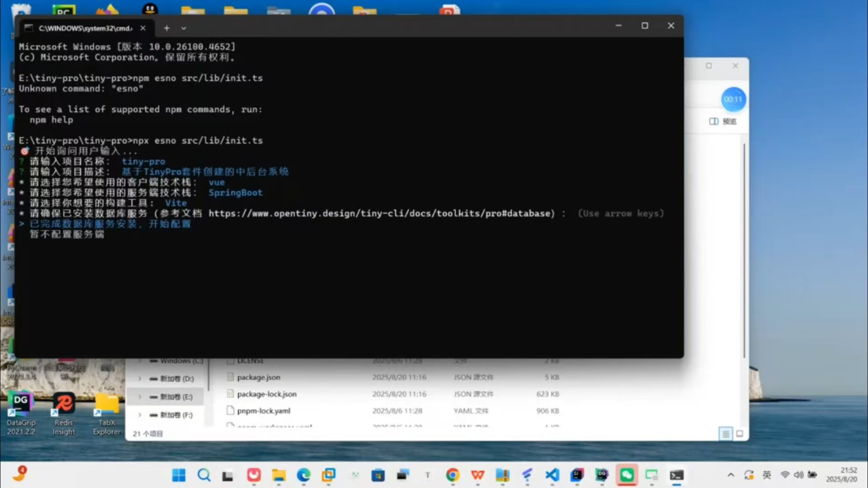This screenshot has height=488, width=868.
Task: Expand the 新加卷 (D:) drive tree node
Action: coord(140,379)
